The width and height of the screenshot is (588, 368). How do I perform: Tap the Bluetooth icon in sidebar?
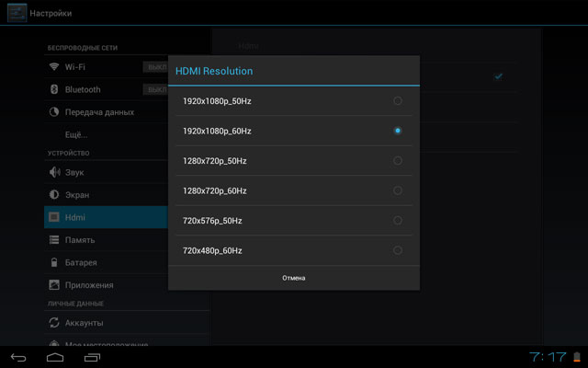point(54,89)
